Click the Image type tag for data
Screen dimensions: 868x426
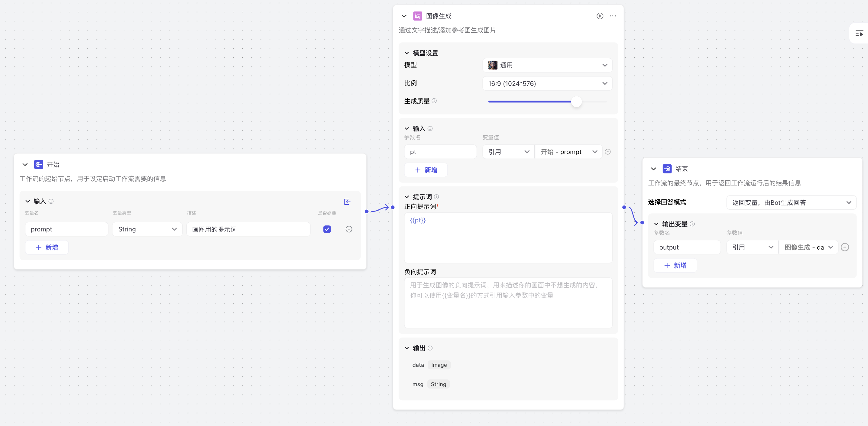439,365
